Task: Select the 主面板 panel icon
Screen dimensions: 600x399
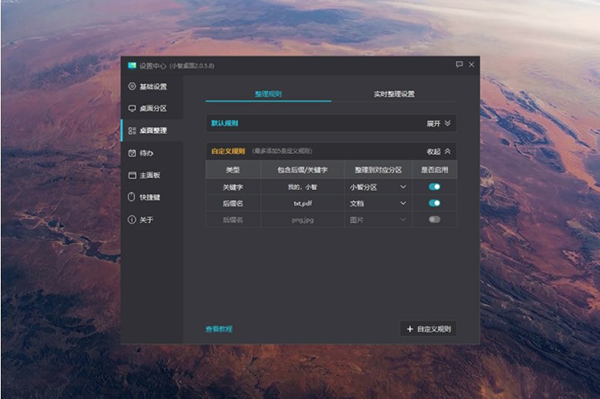Action: click(132, 175)
